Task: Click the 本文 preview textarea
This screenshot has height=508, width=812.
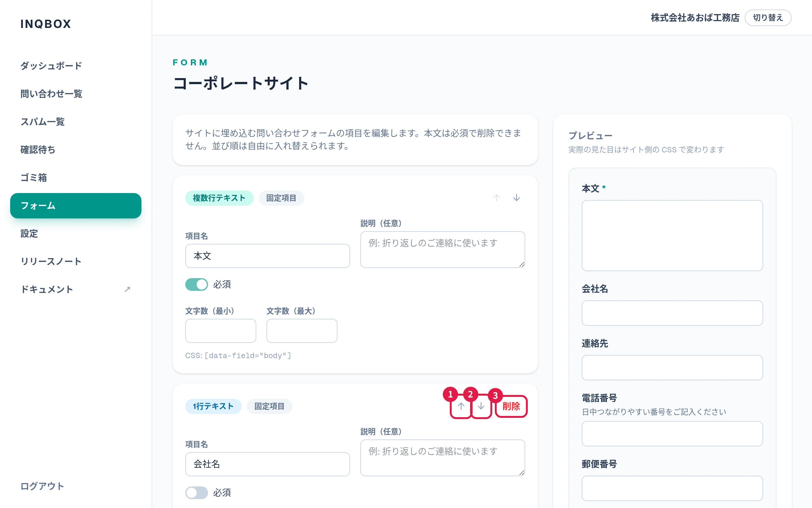Action: pyautogui.click(x=672, y=236)
